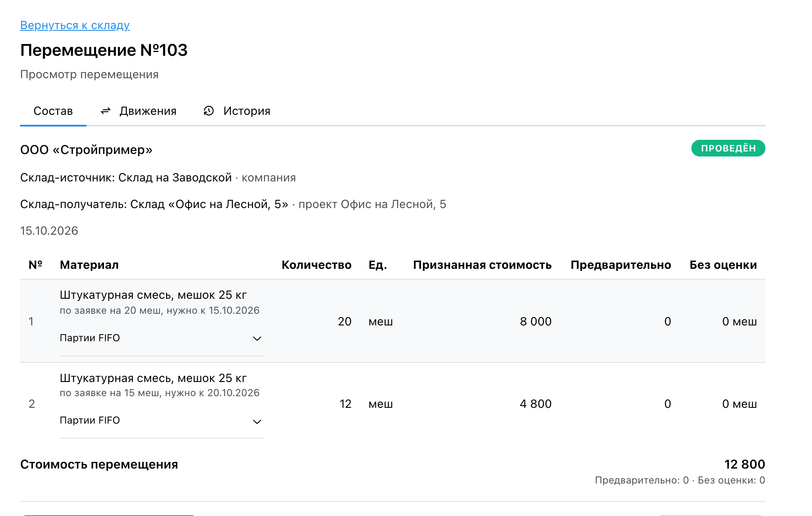The image size is (812, 516).
Task: Click the note по заявке на 20 меш
Action: click(x=160, y=310)
